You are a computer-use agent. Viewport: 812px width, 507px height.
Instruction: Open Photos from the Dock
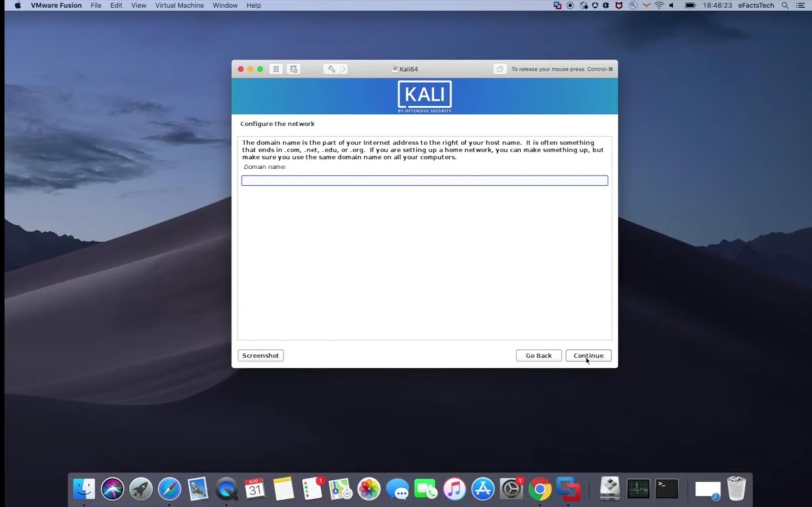[369, 489]
